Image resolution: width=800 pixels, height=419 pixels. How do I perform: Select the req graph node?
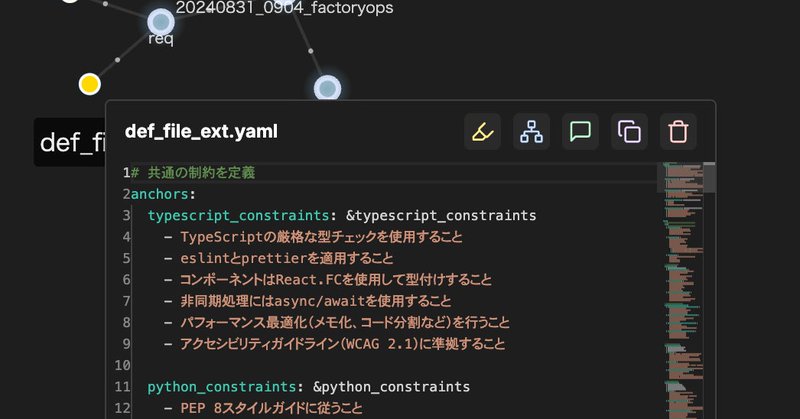pyautogui.click(x=161, y=22)
